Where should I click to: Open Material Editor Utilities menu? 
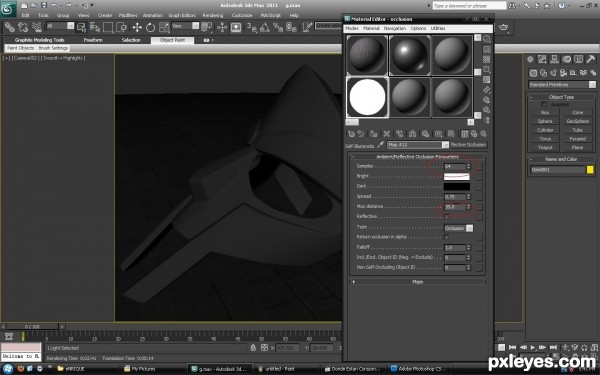(438, 28)
